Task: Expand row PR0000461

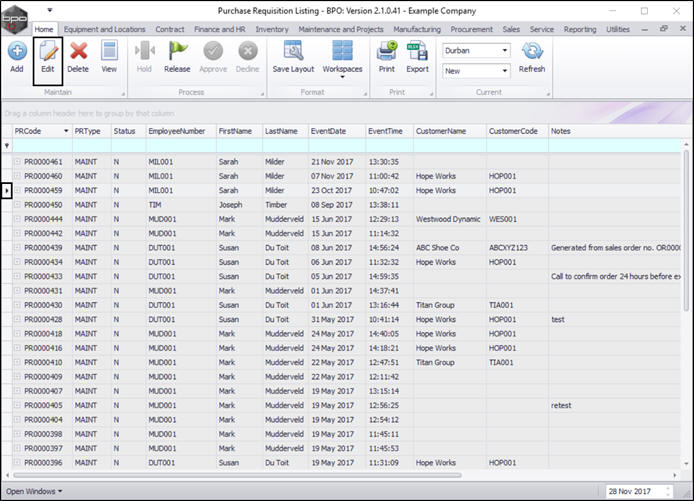Action: tap(17, 162)
